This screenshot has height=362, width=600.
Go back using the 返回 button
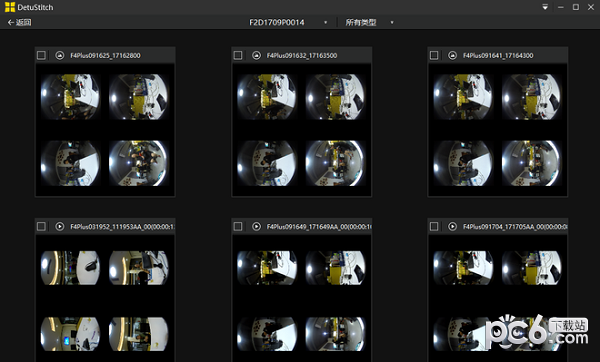pos(19,23)
